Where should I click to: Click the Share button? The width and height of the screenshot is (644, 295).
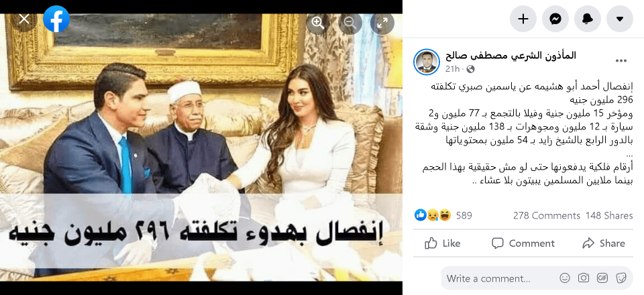coord(603,243)
